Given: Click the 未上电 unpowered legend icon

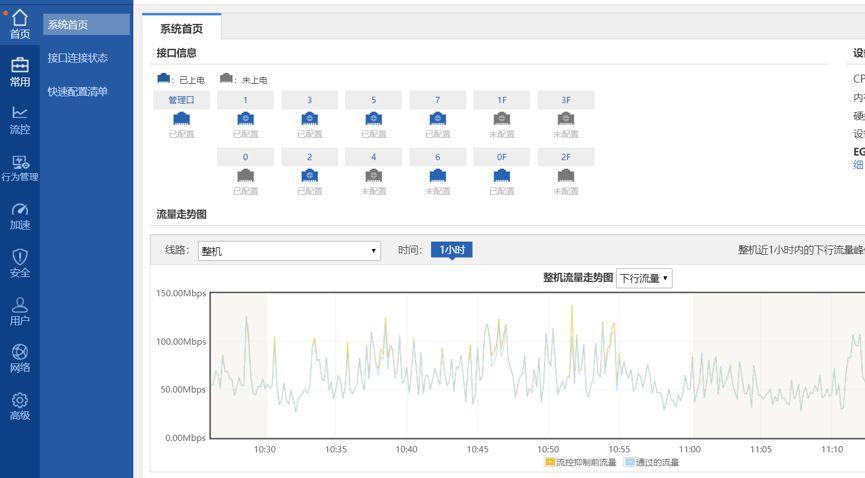Looking at the screenshot, I should pos(226,78).
